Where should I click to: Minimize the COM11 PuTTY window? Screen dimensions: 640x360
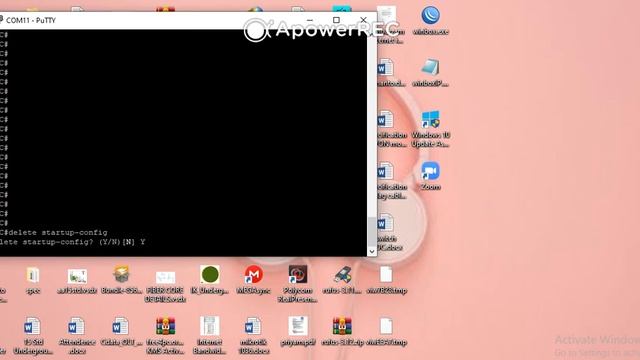(309, 20)
